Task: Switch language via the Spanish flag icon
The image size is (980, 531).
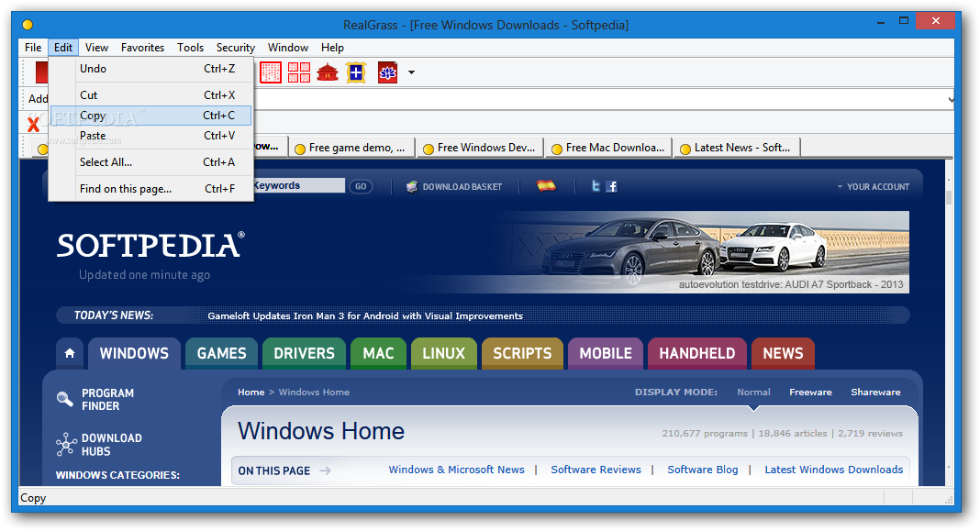Action: [546, 185]
